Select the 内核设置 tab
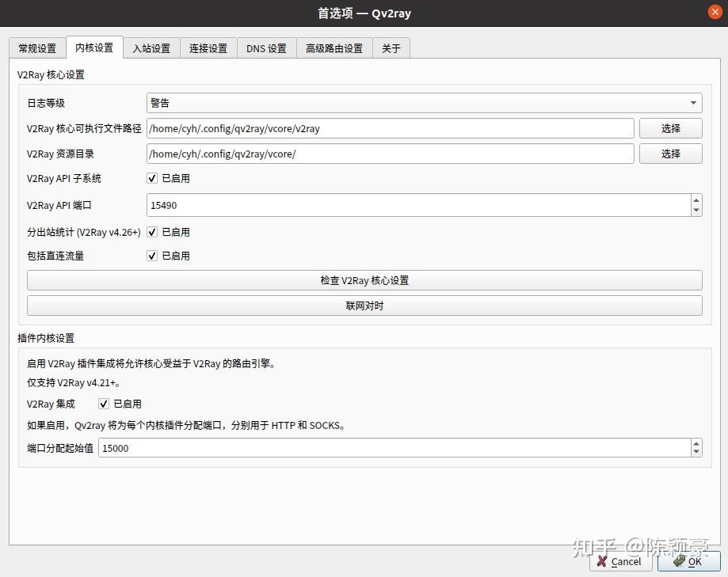Screen dimensions: 728x577 tap(94, 47)
